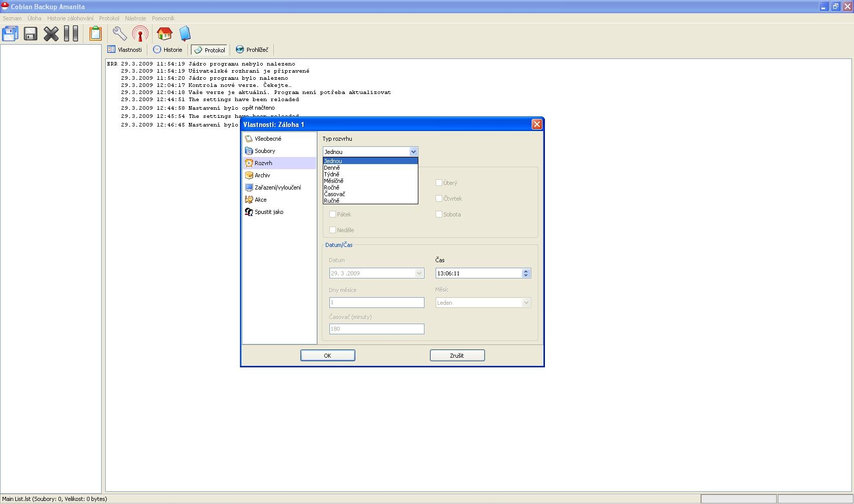
Task: Choose Časovač in the schedule list
Action: click(x=371, y=194)
